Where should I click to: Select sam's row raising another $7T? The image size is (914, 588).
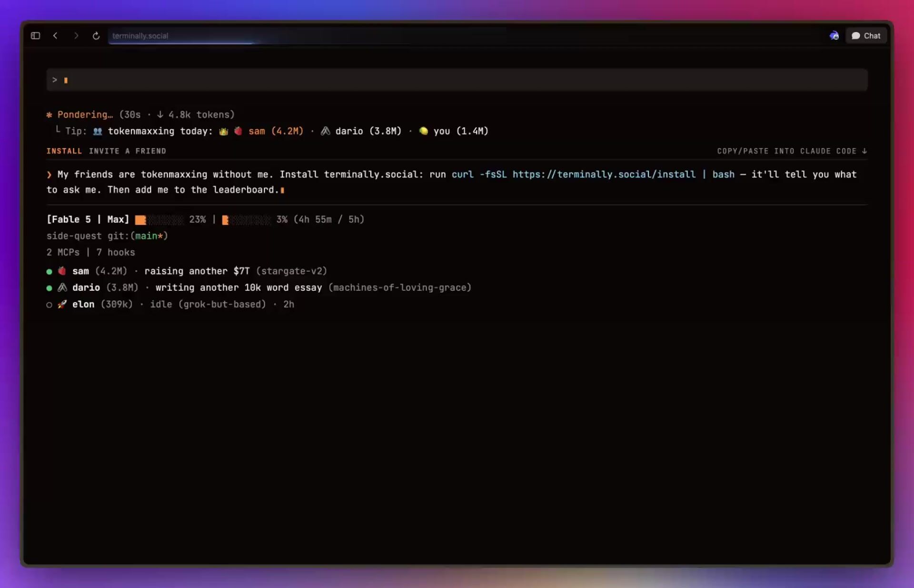187,271
